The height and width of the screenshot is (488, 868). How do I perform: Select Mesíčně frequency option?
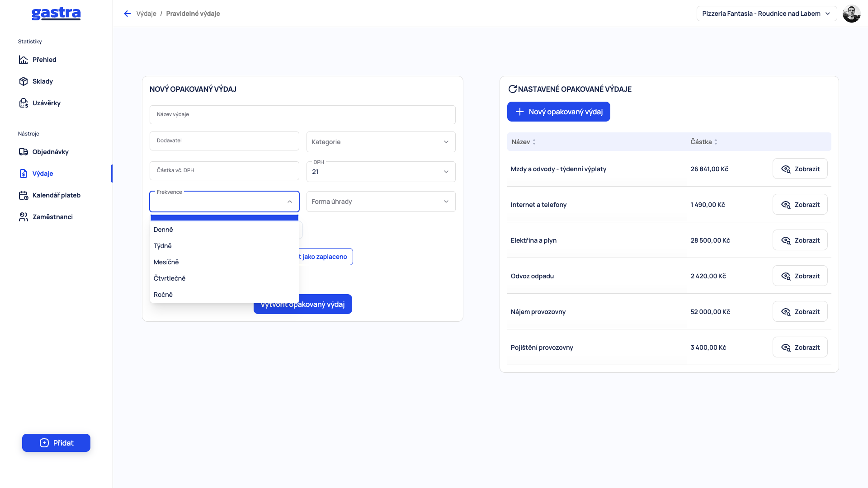224,262
